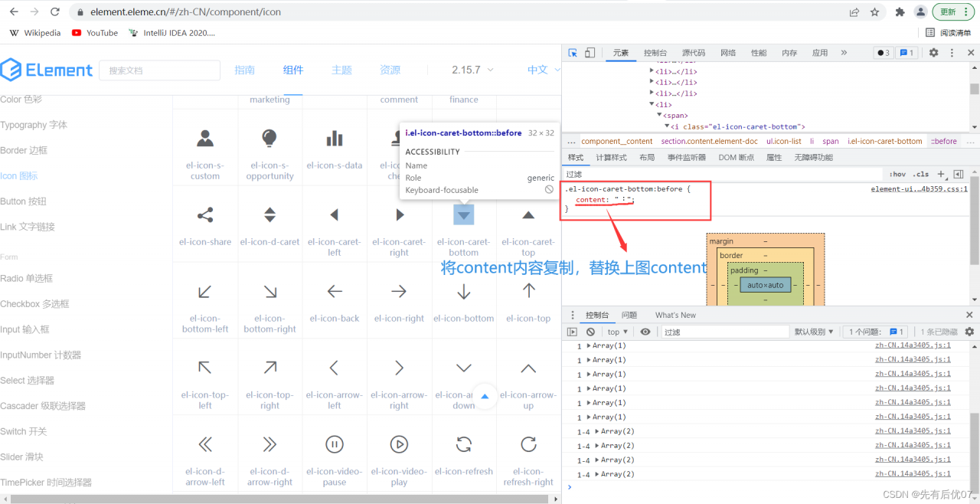Select the el-icon-share icon
The height and width of the screenshot is (504, 980).
205,215
